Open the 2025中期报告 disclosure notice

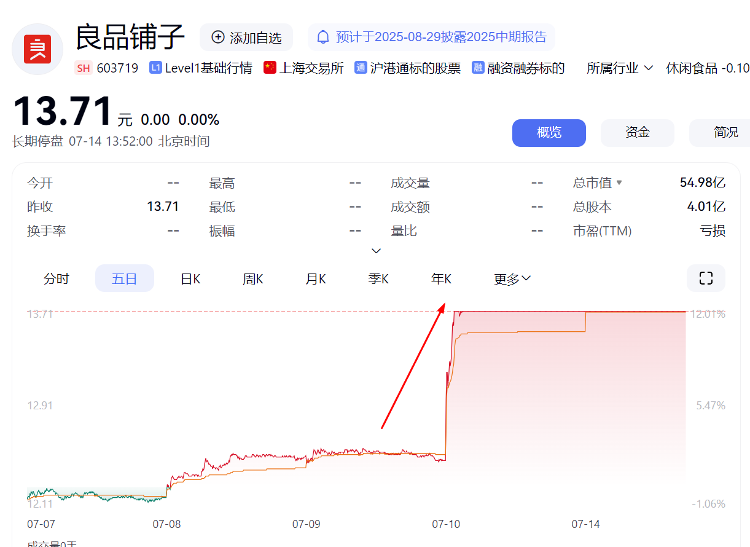pyautogui.click(x=441, y=37)
